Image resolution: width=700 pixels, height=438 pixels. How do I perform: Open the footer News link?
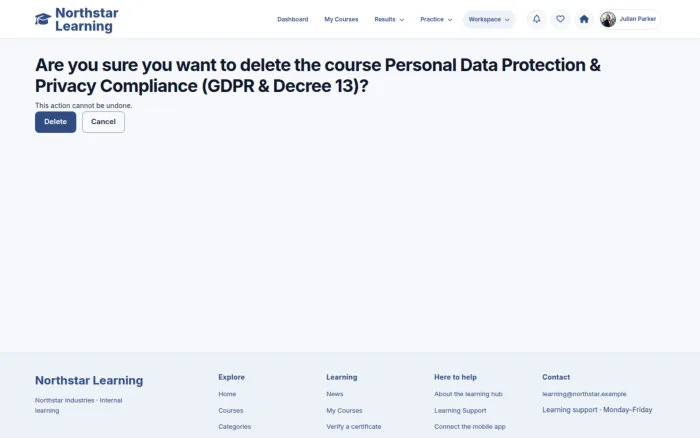[334, 394]
